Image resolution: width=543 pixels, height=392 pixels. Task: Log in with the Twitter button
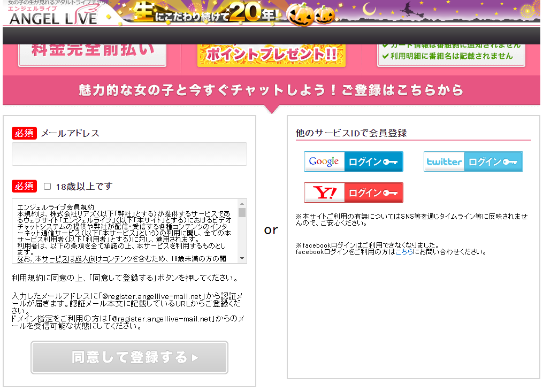point(473,162)
